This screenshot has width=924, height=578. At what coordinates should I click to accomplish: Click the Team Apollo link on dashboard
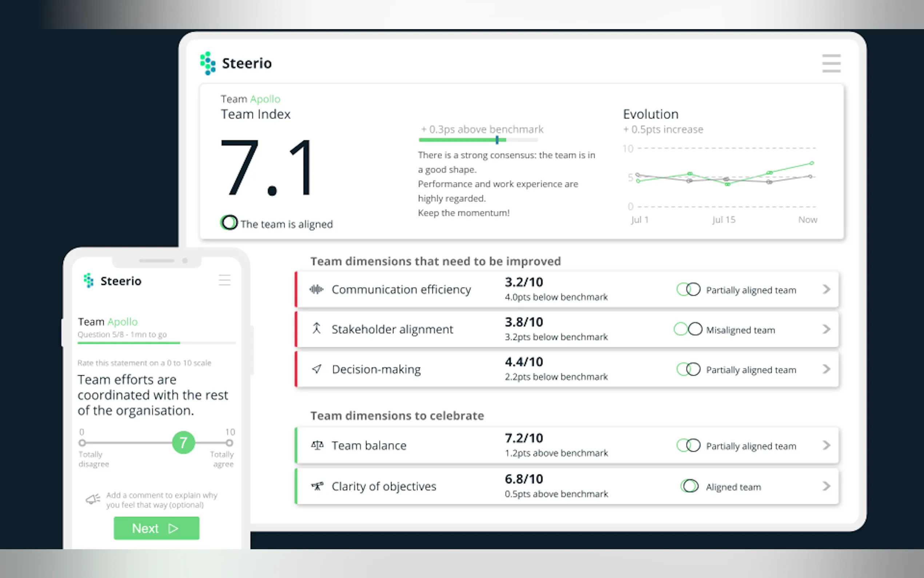click(265, 99)
